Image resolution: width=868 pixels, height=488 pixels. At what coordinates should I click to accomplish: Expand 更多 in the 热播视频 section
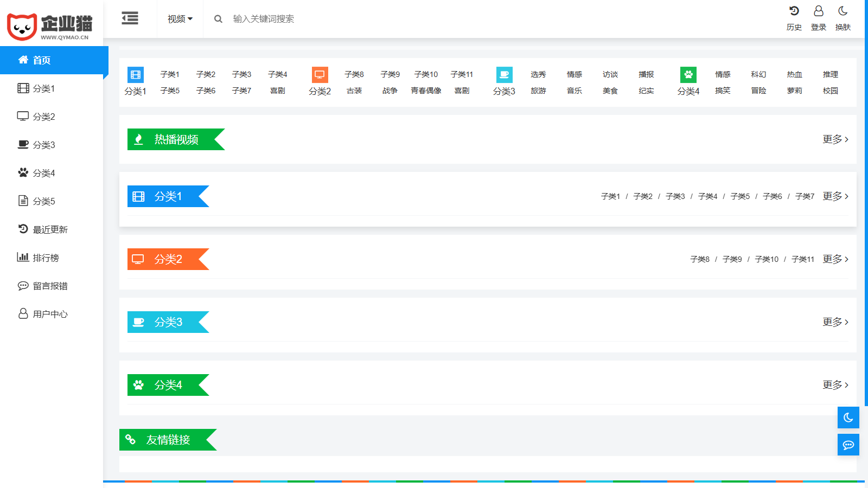pos(835,139)
